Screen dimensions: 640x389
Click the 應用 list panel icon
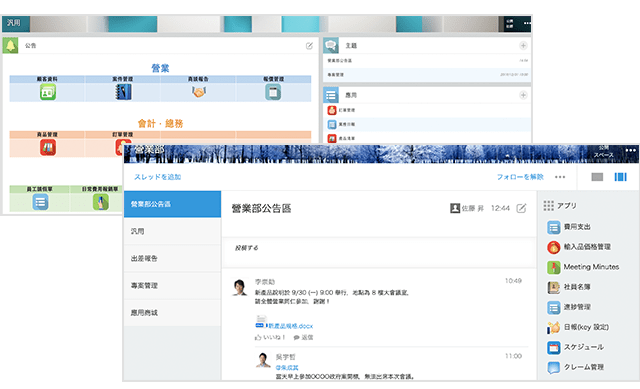click(x=331, y=95)
